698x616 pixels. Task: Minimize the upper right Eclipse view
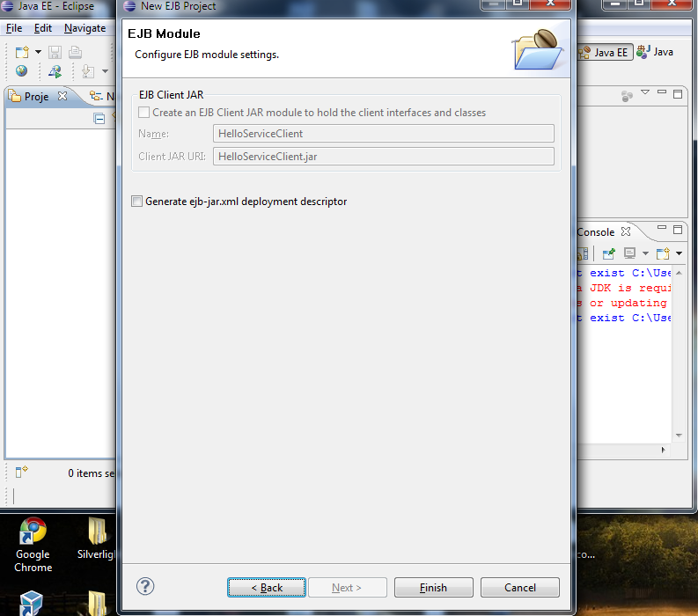point(662,92)
